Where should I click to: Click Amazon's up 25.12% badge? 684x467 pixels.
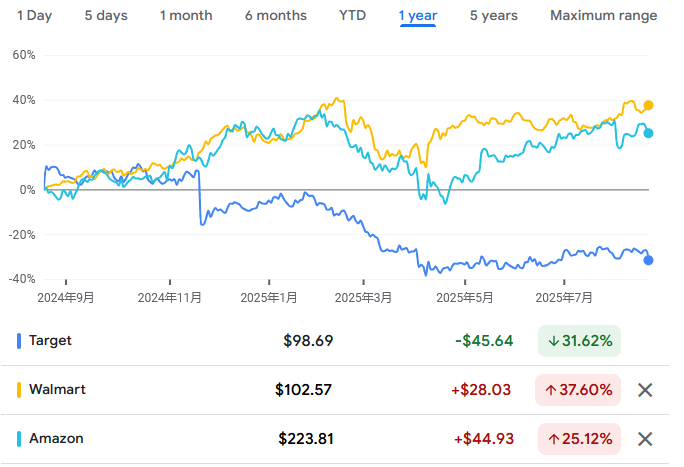pyautogui.click(x=579, y=439)
